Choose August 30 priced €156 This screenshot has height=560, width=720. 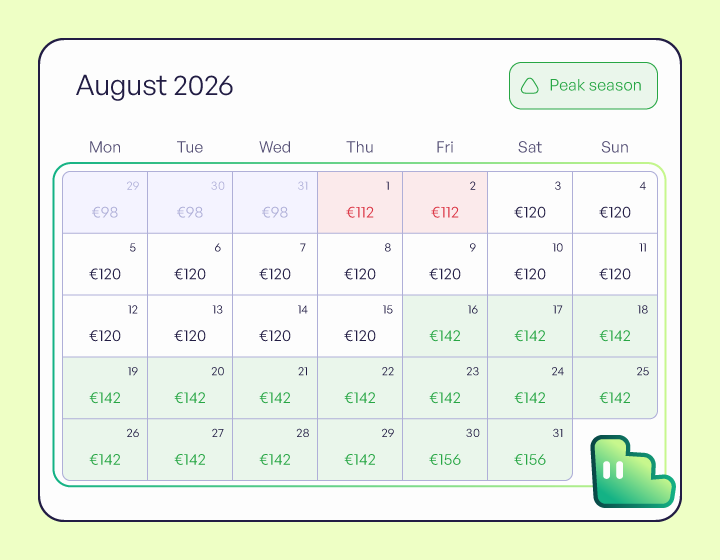[x=445, y=450]
